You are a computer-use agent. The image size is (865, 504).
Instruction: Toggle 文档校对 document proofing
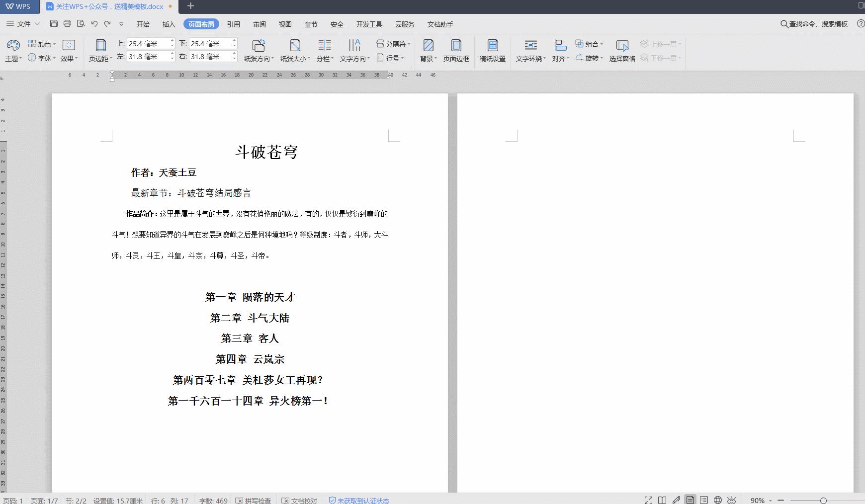point(299,500)
